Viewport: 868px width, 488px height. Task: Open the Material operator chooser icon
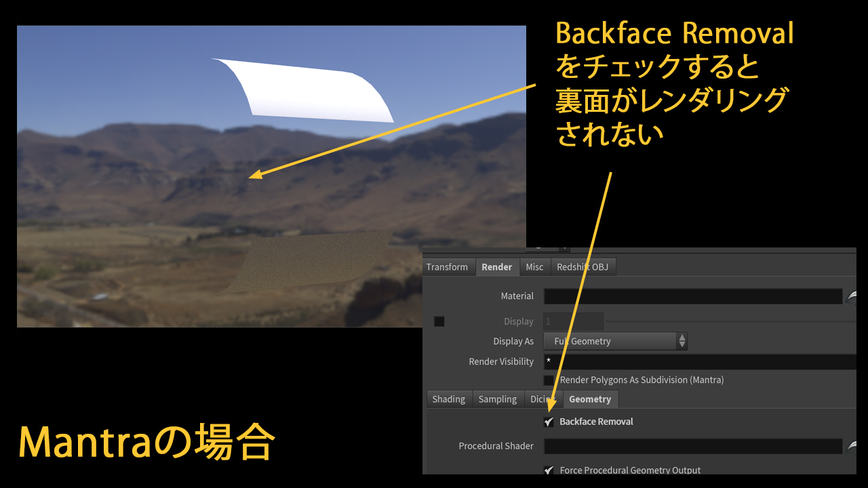852,296
